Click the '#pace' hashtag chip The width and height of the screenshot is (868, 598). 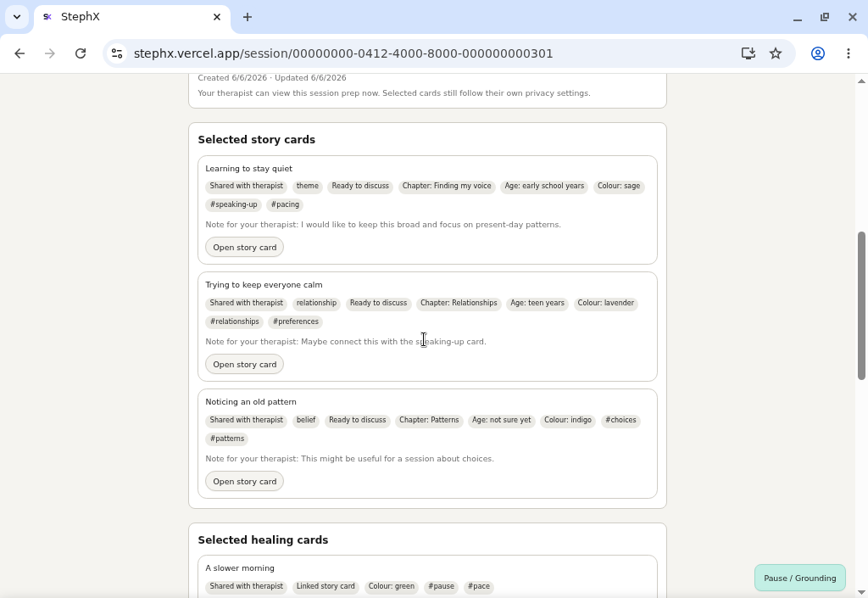click(x=479, y=586)
